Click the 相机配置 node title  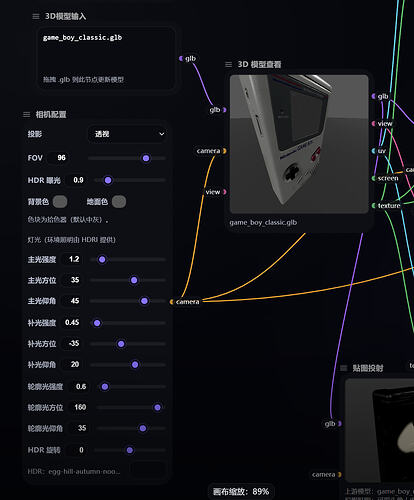(x=51, y=115)
